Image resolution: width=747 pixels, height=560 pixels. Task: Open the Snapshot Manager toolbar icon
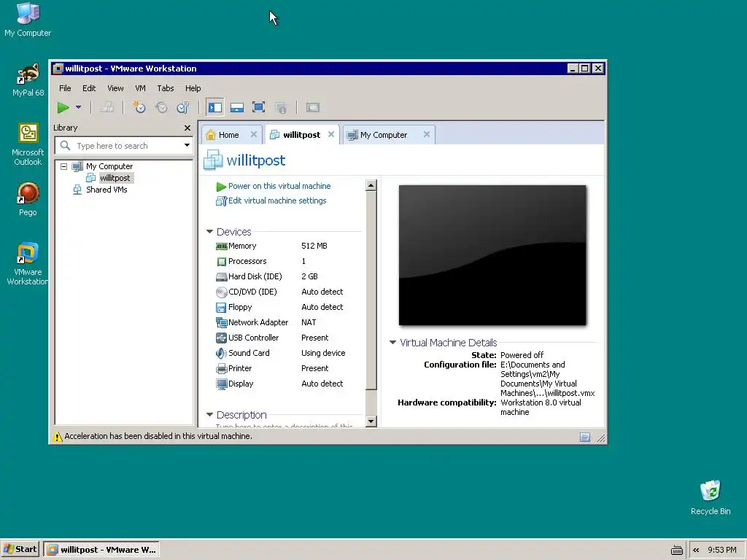[183, 108]
